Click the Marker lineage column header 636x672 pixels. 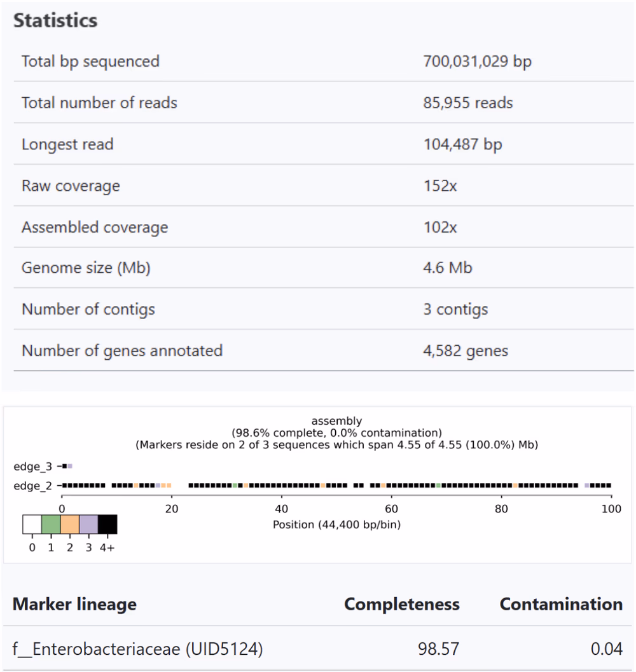[74, 604]
